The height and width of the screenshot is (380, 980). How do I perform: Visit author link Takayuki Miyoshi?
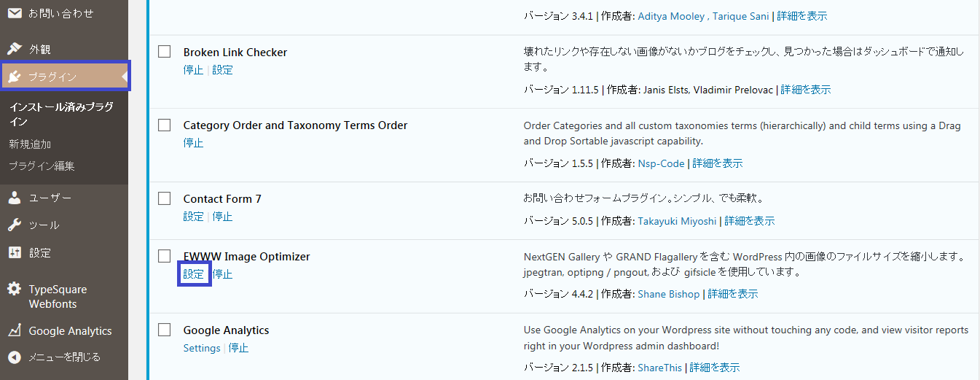tap(678, 220)
